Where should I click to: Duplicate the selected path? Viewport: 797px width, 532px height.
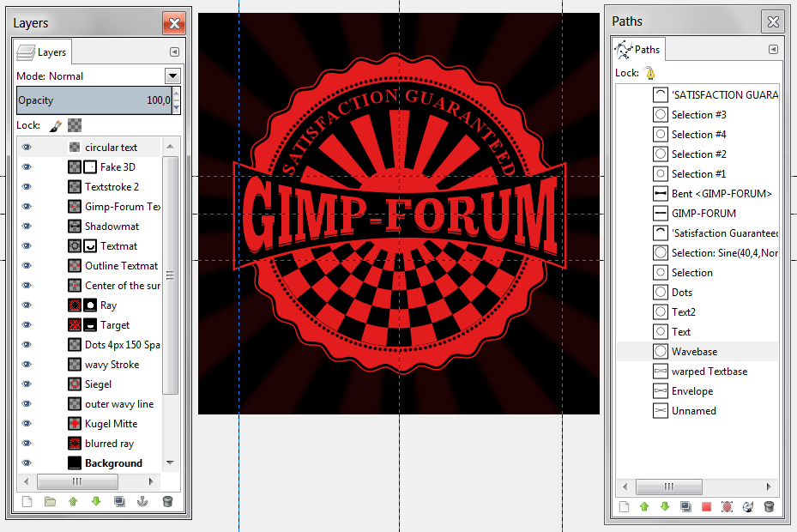685,506
